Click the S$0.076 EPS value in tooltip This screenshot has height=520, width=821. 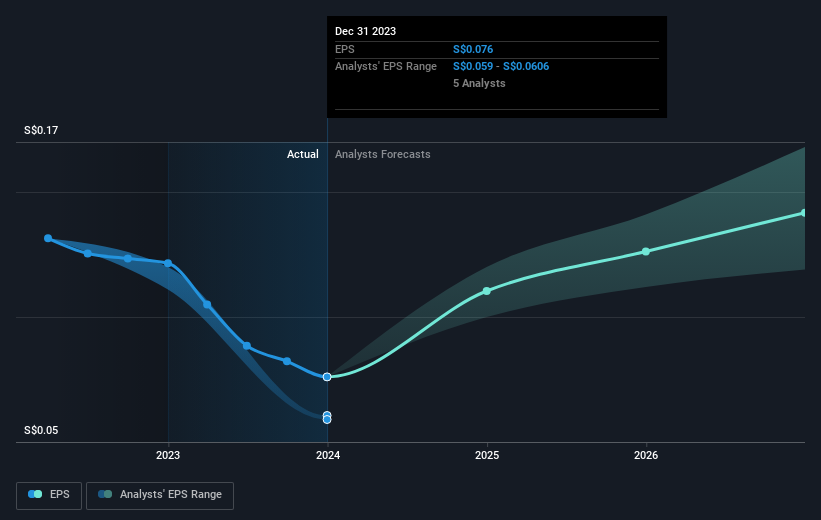tap(473, 49)
